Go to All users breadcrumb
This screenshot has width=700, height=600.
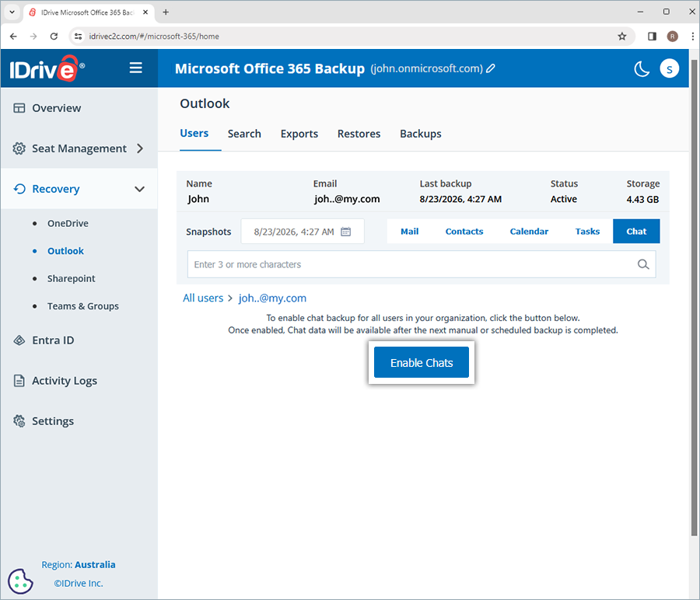click(203, 298)
